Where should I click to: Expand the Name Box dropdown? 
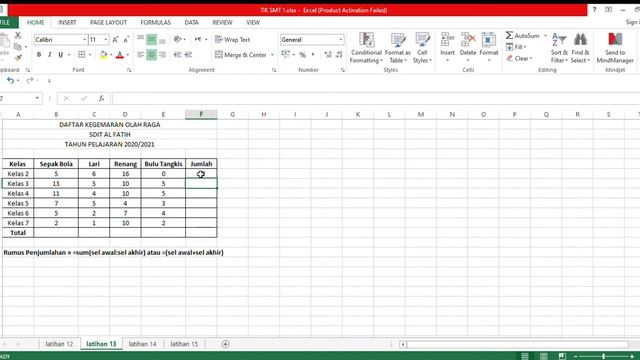37,98
